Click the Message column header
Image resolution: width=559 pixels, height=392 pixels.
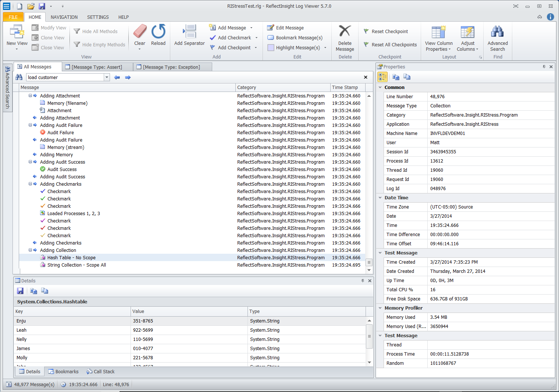(127, 87)
